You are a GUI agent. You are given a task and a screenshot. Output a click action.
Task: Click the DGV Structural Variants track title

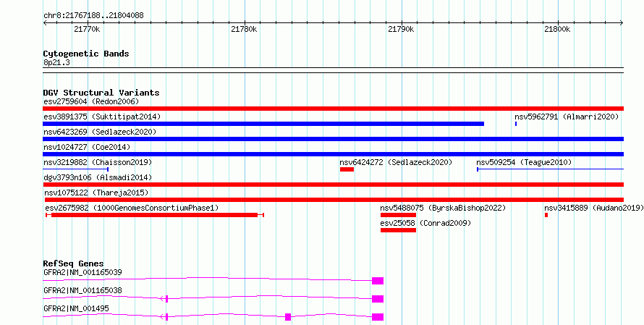(x=101, y=93)
